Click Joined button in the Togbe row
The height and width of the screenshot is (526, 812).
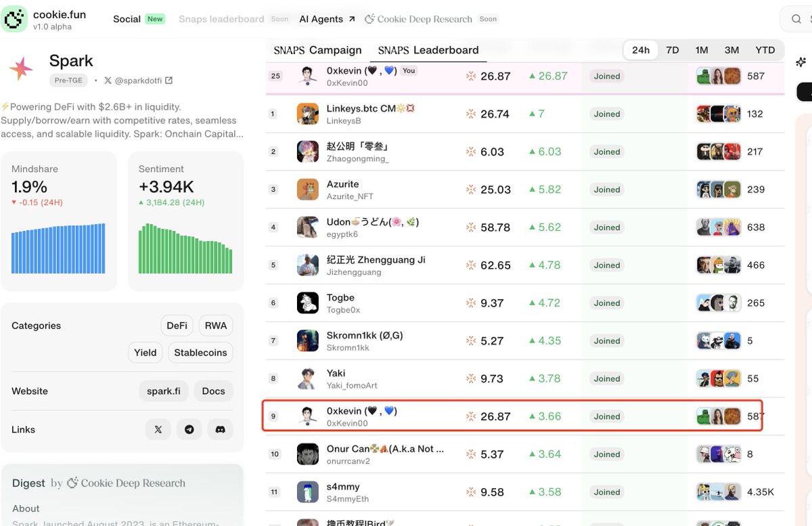[607, 303]
